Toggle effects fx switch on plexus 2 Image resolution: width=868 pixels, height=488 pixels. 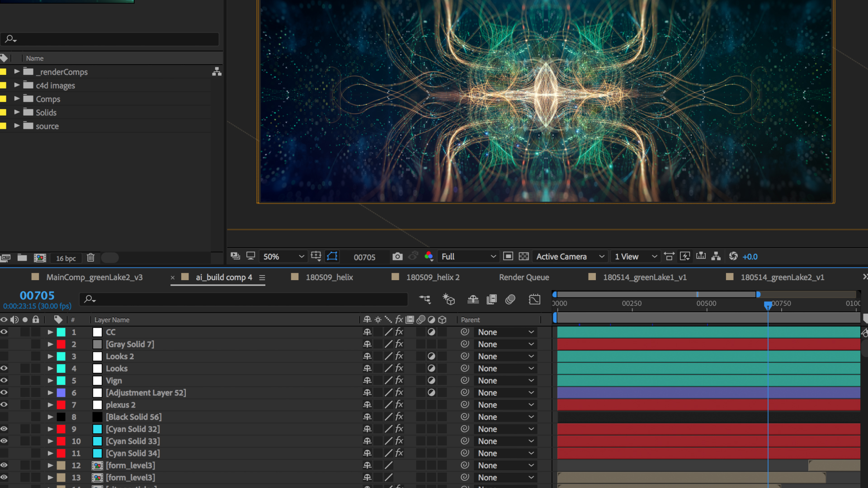[x=399, y=405]
